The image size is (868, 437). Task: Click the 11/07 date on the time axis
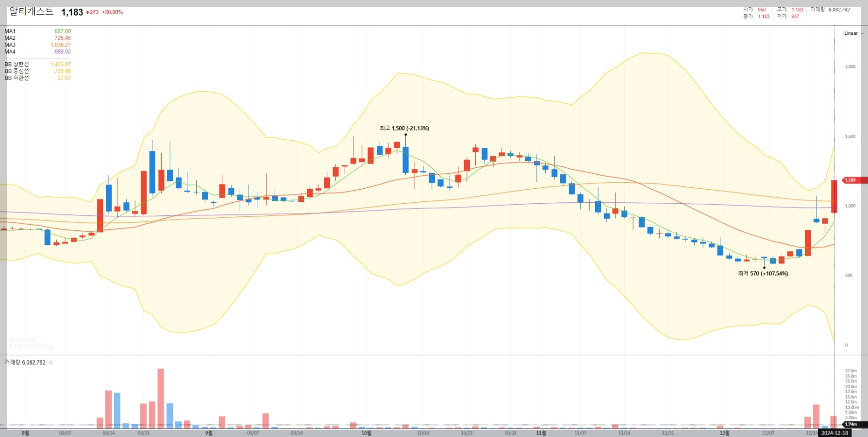(x=581, y=433)
